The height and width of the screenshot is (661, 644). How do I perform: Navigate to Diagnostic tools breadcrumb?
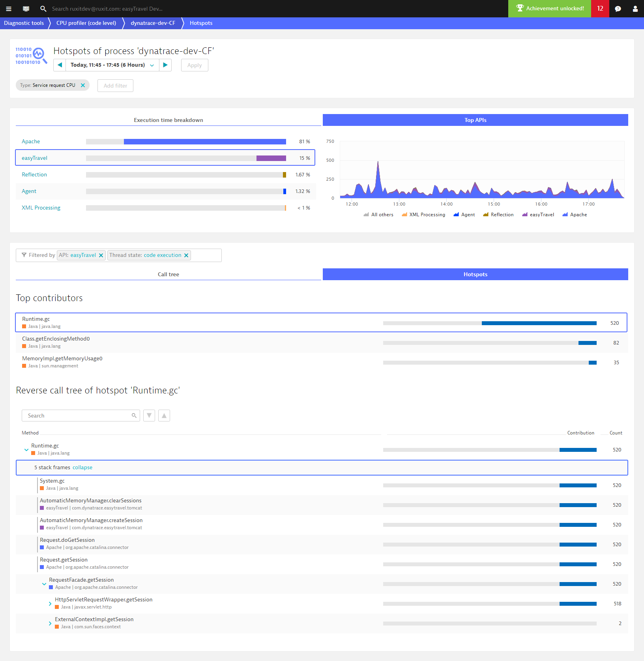(x=24, y=23)
